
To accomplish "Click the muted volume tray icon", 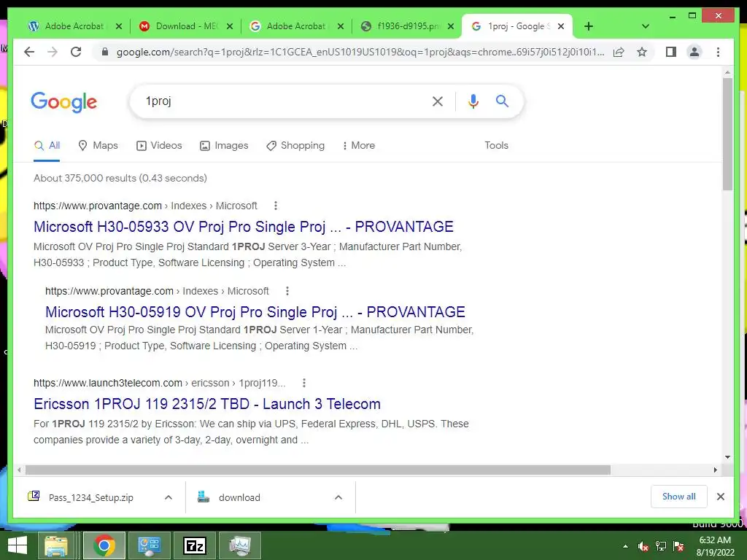I will pyautogui.click(x=643, y=546).
